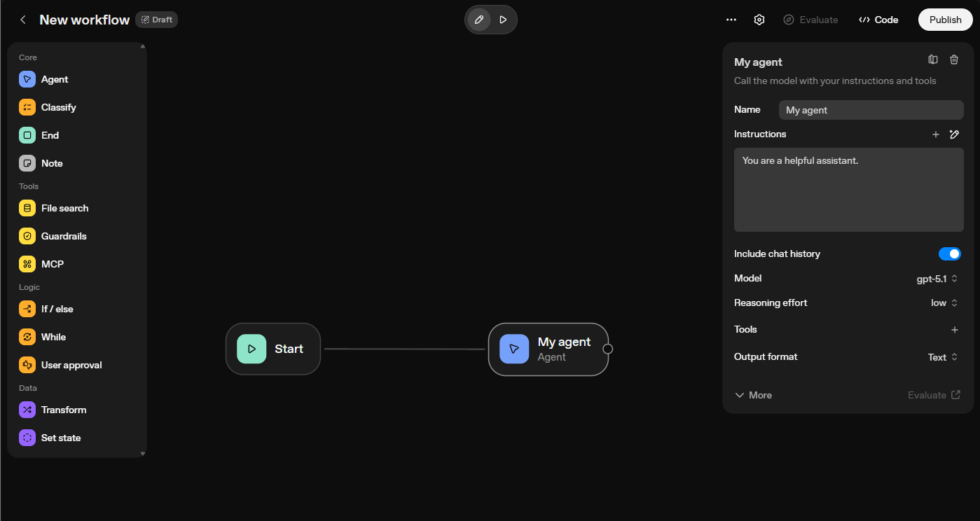Screen dimensions: 980x521
Task: Click the Guardrails node icon
Action: click(x=27, y=236)
